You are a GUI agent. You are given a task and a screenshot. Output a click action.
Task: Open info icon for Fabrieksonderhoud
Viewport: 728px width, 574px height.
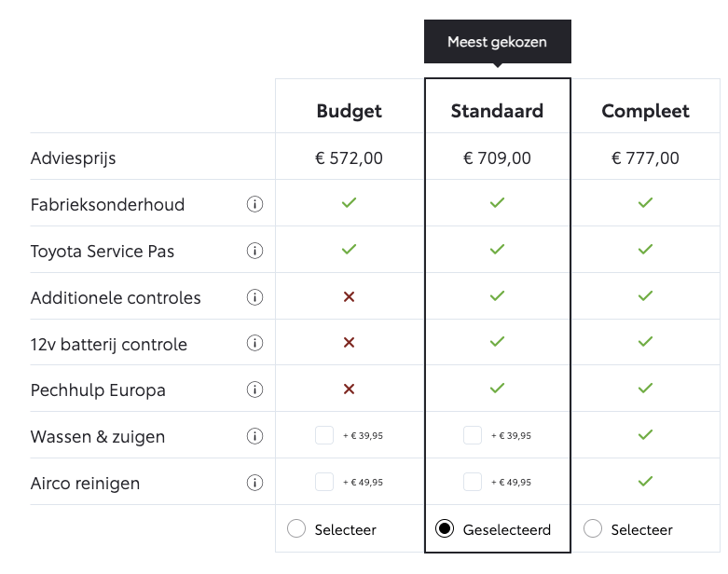point(254,204)
